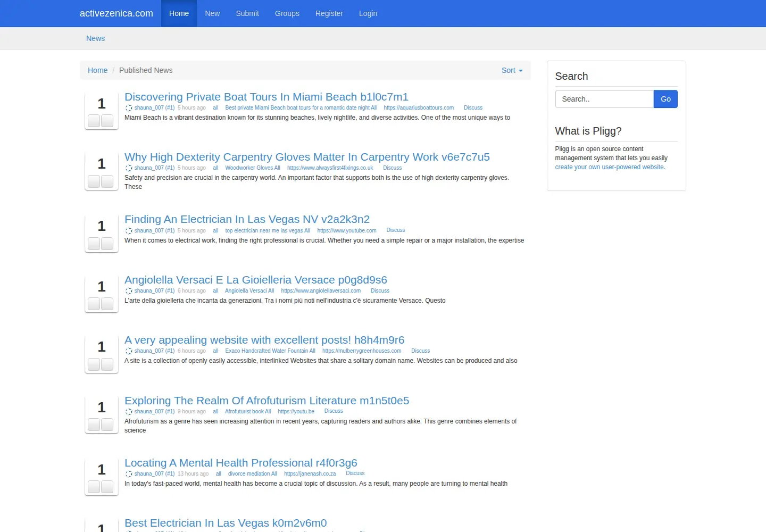Click Discuss on Angiolella Versaci story
This screenshot has height=532, width=766.
click(x=380, y=290)
